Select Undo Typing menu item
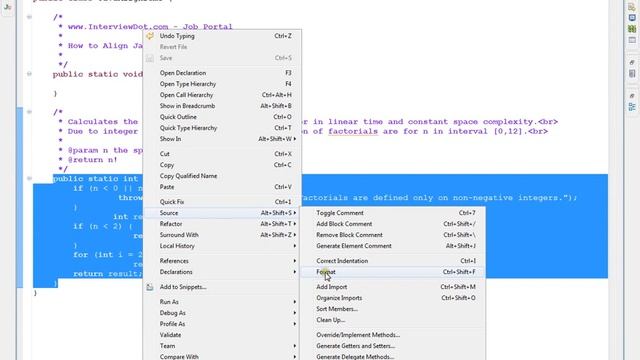 222,36
